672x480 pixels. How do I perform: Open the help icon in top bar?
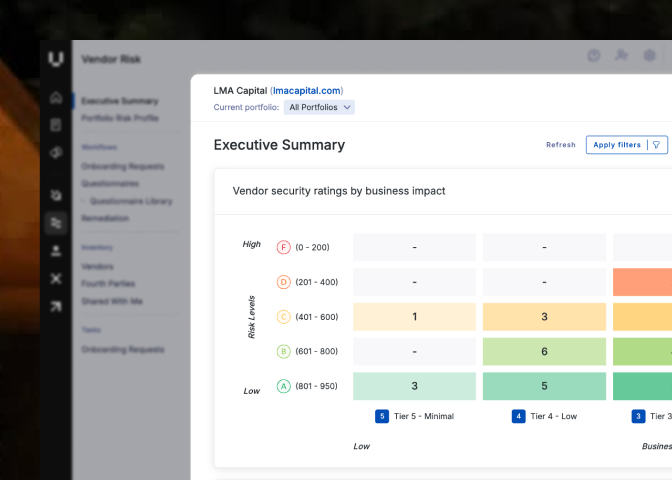[594, 56]
